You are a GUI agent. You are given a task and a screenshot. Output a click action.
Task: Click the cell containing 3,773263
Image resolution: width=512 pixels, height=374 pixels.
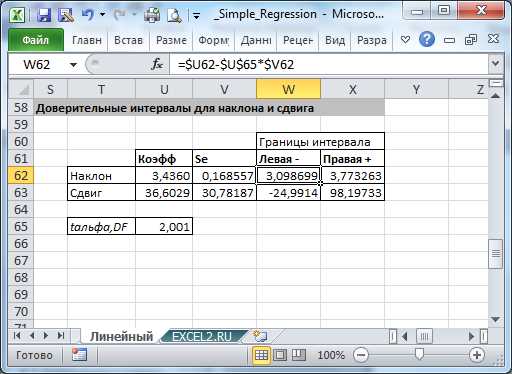tap(352, 176)
